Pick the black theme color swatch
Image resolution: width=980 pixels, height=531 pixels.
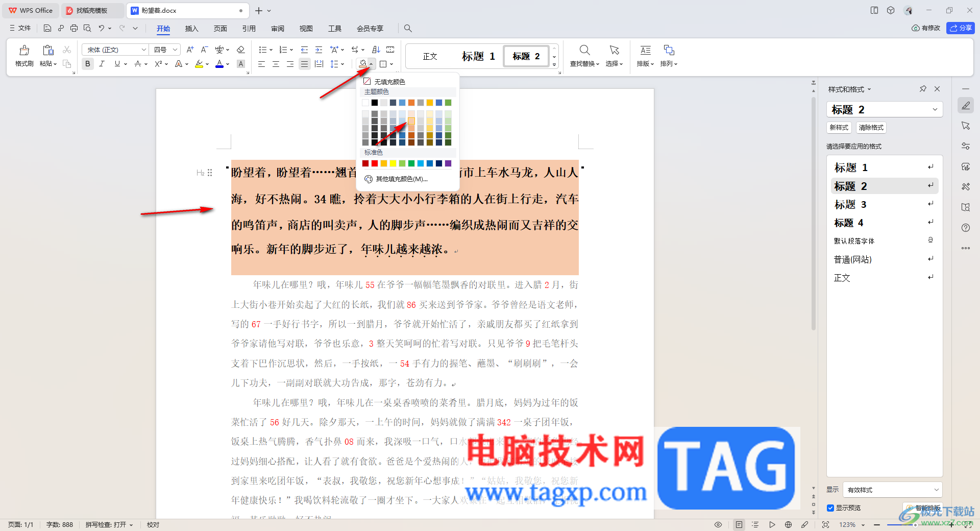tap(375, 103)
